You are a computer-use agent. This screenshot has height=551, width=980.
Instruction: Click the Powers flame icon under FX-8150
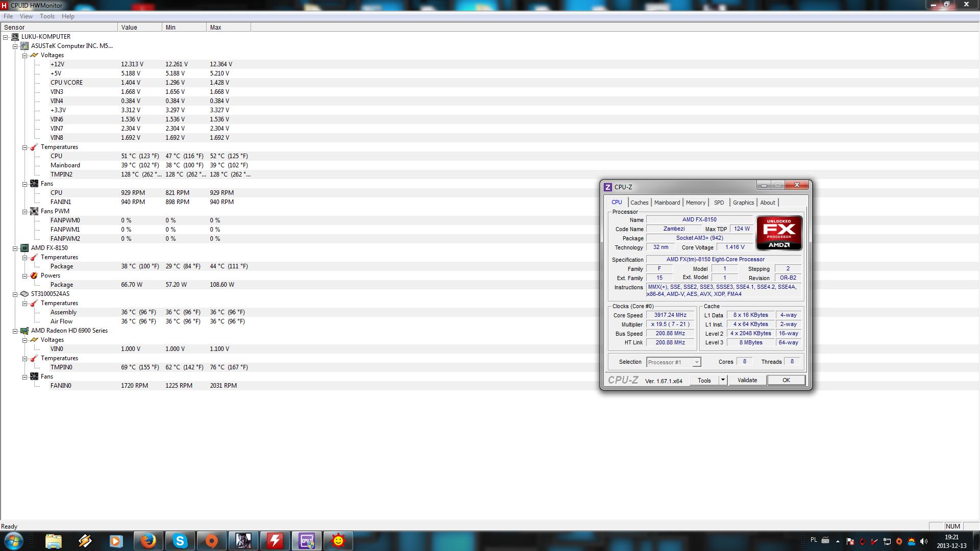pos(34,275)
